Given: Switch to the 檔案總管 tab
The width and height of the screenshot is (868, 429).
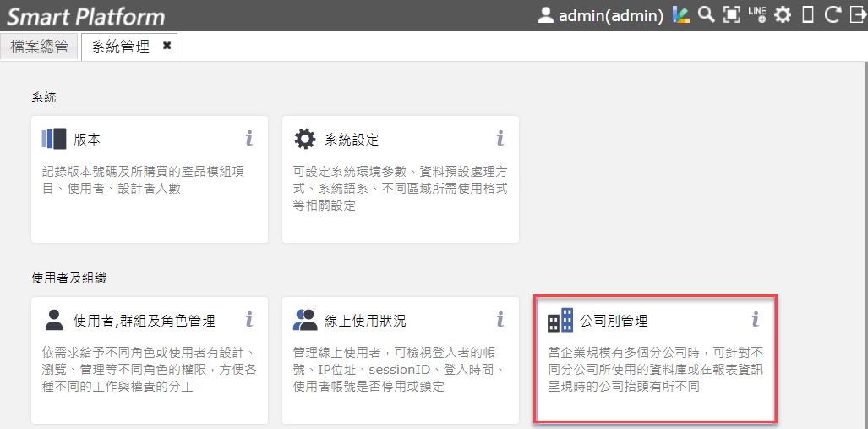Looking at the screenshot, I should tap(40, 47).
